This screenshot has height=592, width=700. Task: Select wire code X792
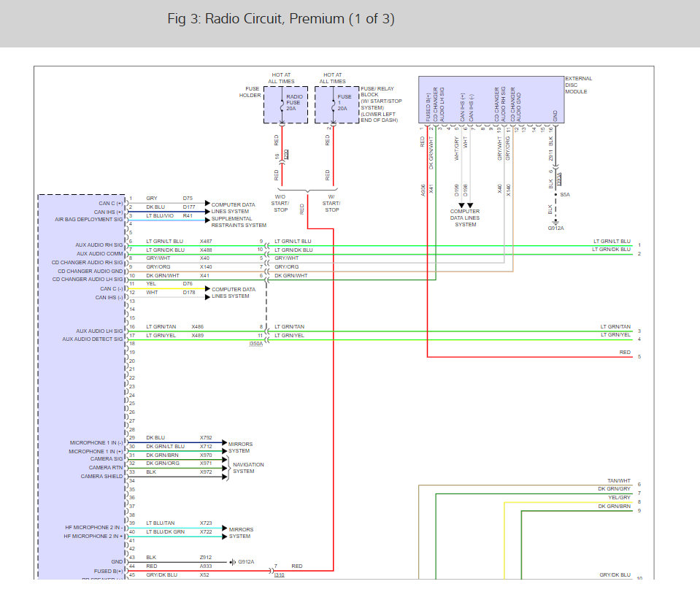click(206, 437)
